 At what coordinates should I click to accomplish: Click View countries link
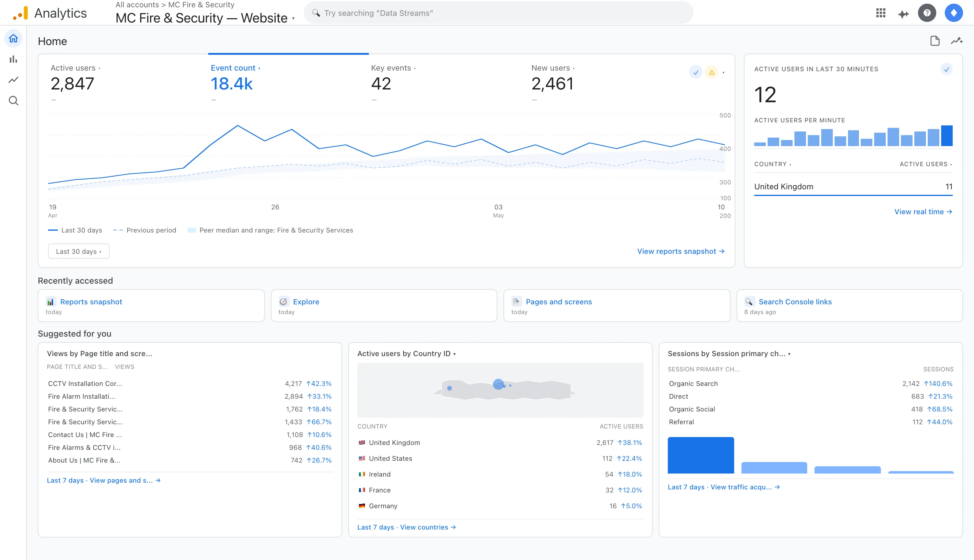428,527
